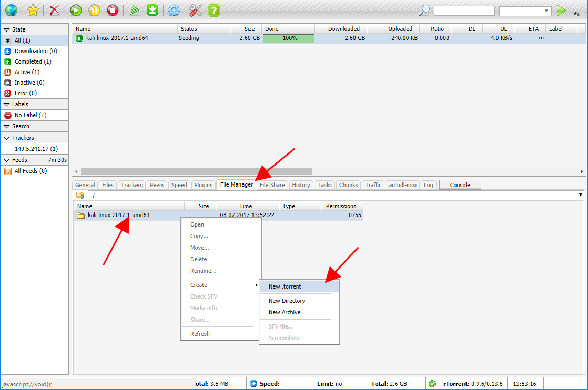Screen dimensions: 588x390
Task: Switch to the Trackers tab
Action: click(131, 185)
